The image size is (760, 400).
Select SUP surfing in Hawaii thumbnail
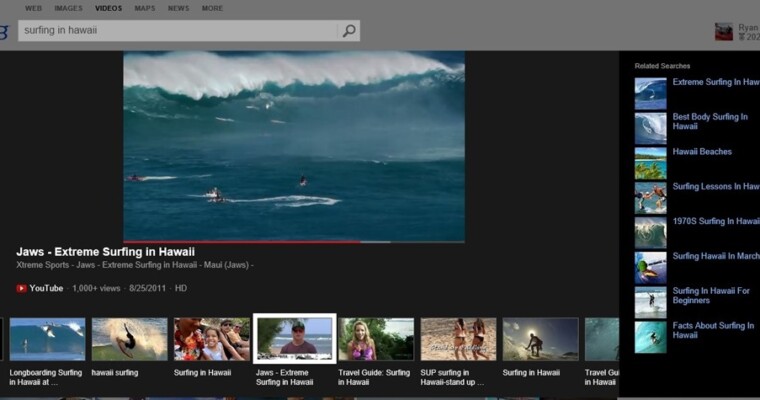coord(459,339)
